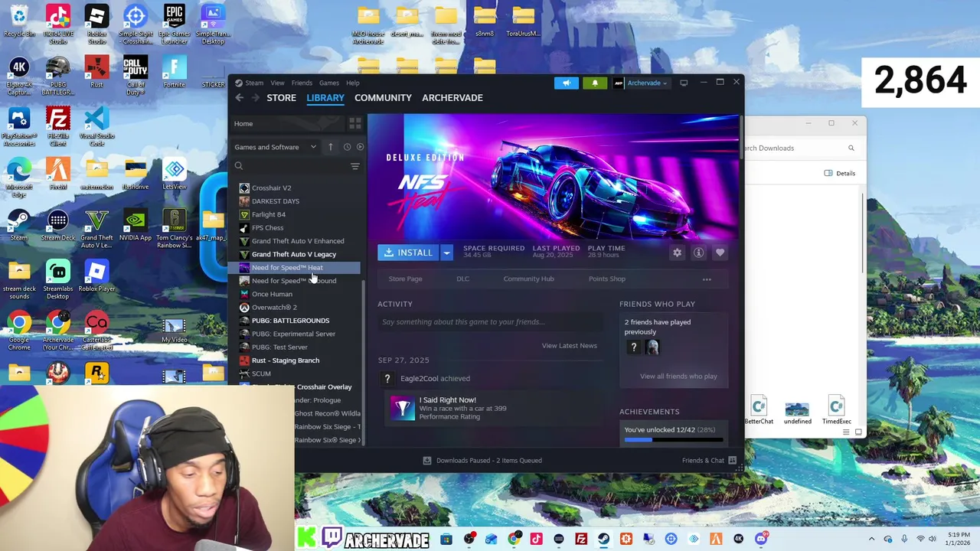Open the FileZilla taskbar icon
The image size is (980, 551).
[x=581, y=540]
